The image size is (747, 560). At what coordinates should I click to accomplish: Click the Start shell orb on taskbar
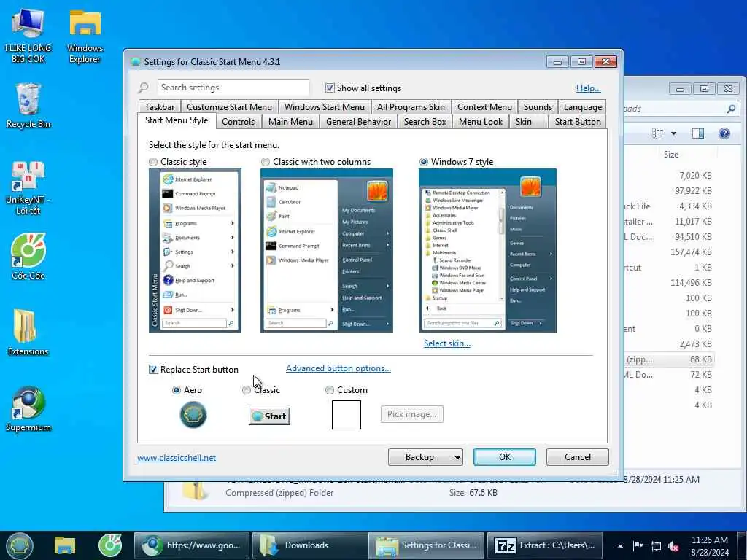coord(20,545)
